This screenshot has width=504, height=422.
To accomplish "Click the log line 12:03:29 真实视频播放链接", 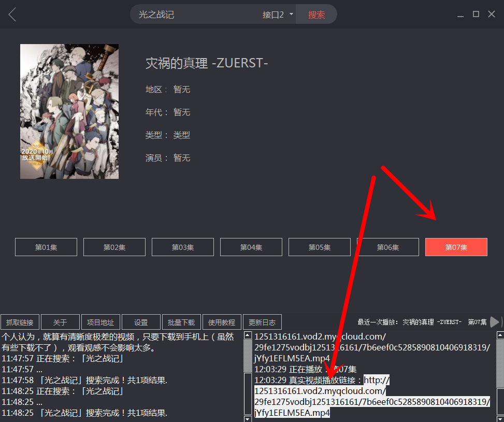I will (x=322, y=380).
